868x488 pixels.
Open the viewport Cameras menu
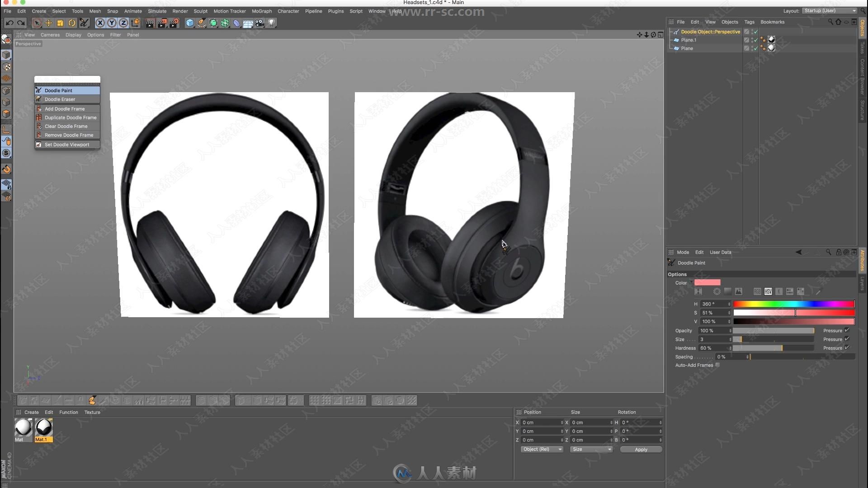(x=50, y=35)
